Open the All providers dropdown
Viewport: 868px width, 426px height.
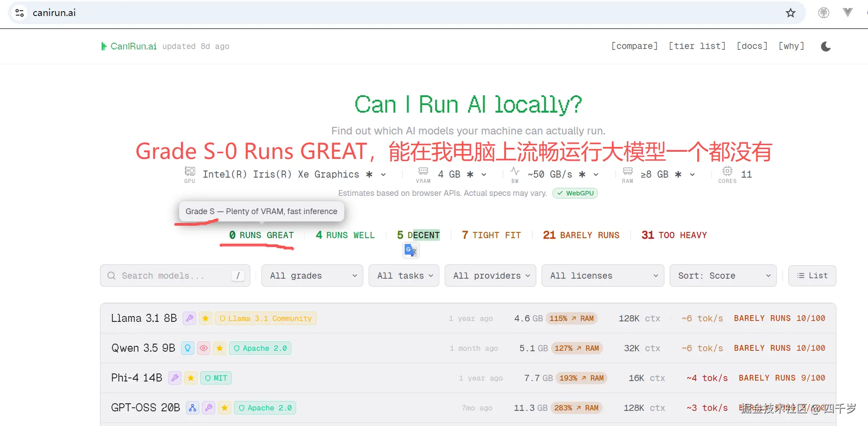(490, 276)
